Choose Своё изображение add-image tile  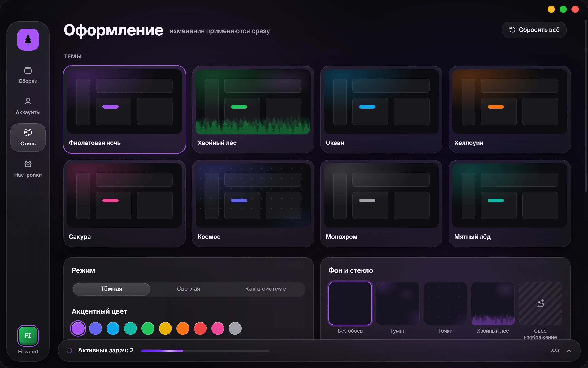540,303
